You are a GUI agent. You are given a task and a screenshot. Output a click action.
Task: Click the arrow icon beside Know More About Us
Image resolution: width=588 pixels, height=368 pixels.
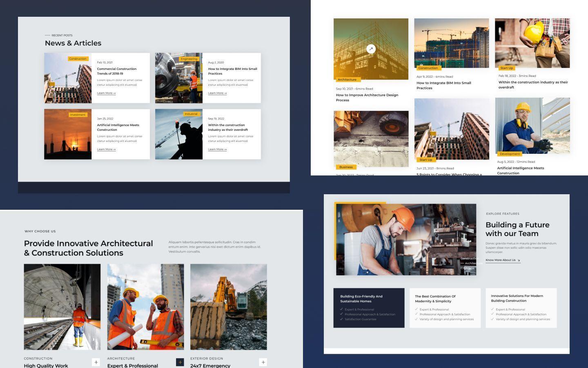pos(518,260)
